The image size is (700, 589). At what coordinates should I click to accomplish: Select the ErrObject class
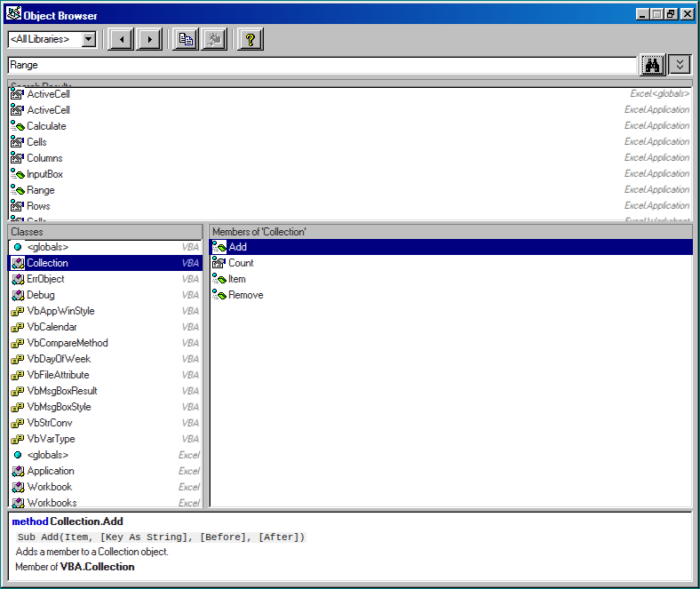[105, 279]
